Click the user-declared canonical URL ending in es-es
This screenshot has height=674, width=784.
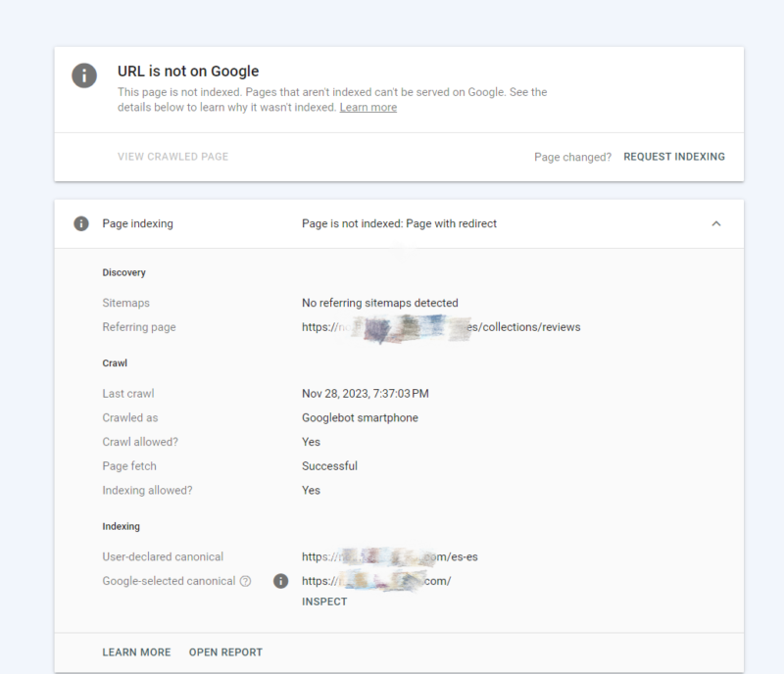389,557
